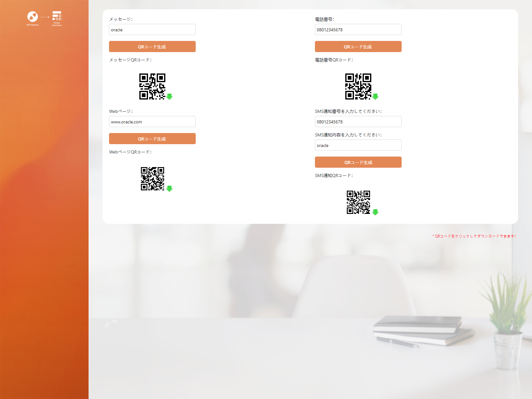Image resolution: width=532 pixels, height=399 pixels.
Task: Click green download arrow beside Web page QR code
Action: [169, 189]
